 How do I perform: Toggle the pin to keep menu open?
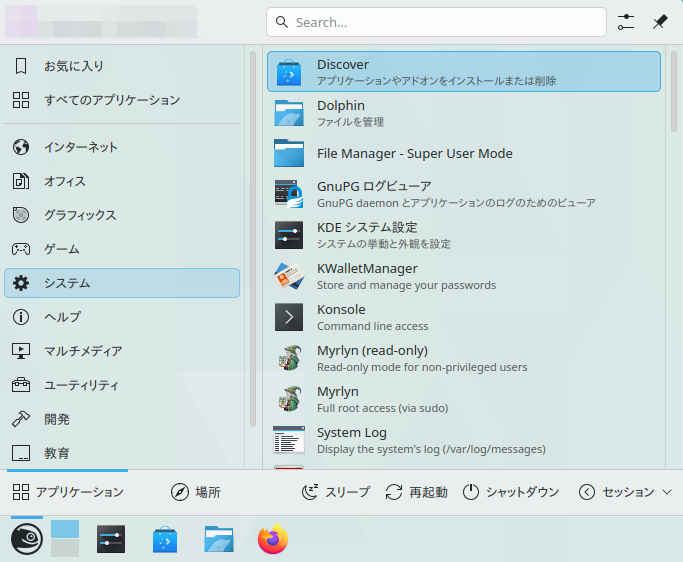[x=659, y=22]
